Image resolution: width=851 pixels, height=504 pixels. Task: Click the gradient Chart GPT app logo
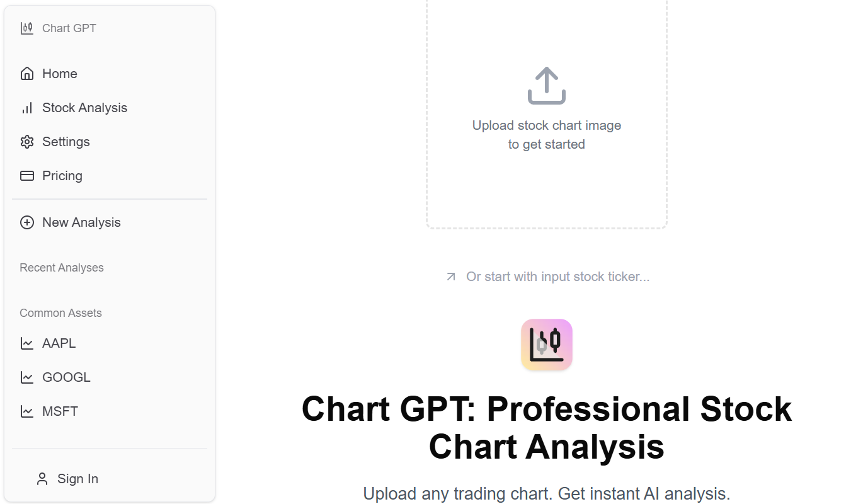point(546,345)
